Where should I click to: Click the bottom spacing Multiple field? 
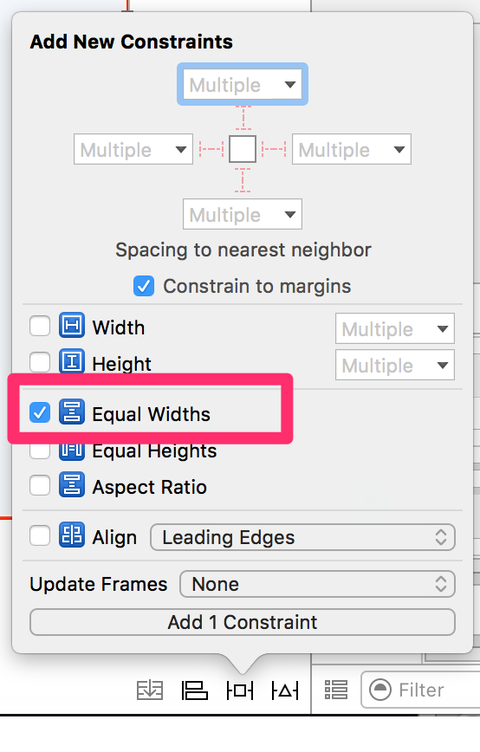[243, 214]
